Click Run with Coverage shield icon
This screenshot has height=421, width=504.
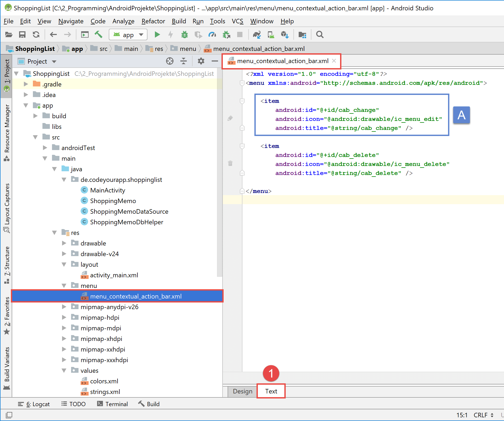[x=198, y=34]
